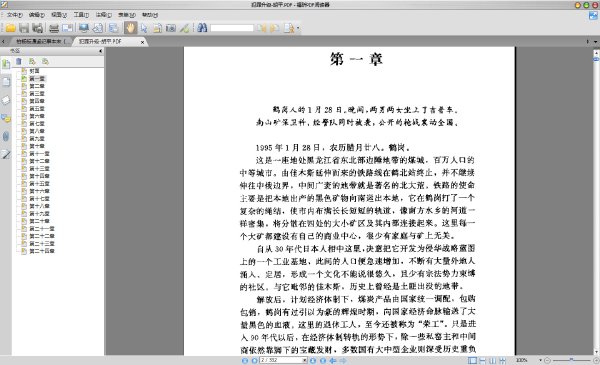The height and width of the screenshot is (365, 600).
Task: Open the page number dropdown arrow
Action: 305,360
